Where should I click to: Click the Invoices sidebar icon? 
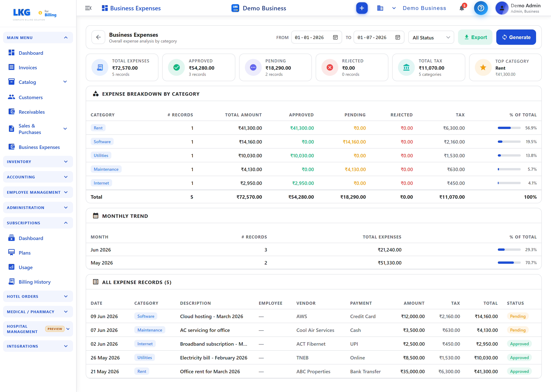click(11, 67)
